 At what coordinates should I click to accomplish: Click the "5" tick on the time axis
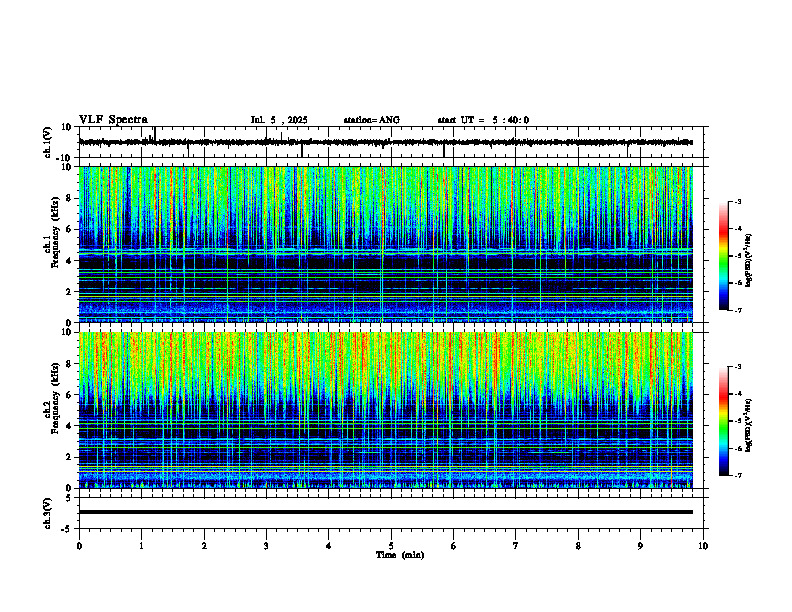click(391, 546)
